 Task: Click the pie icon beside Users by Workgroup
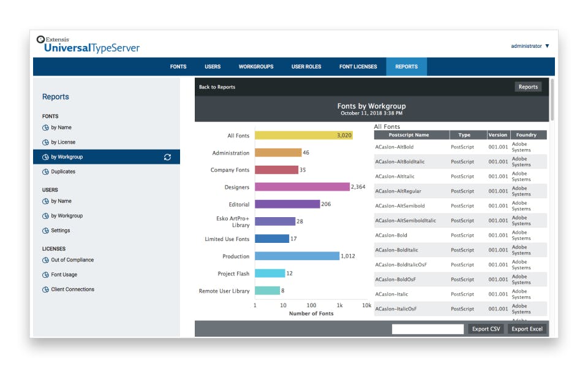click(x=45, y=216)
